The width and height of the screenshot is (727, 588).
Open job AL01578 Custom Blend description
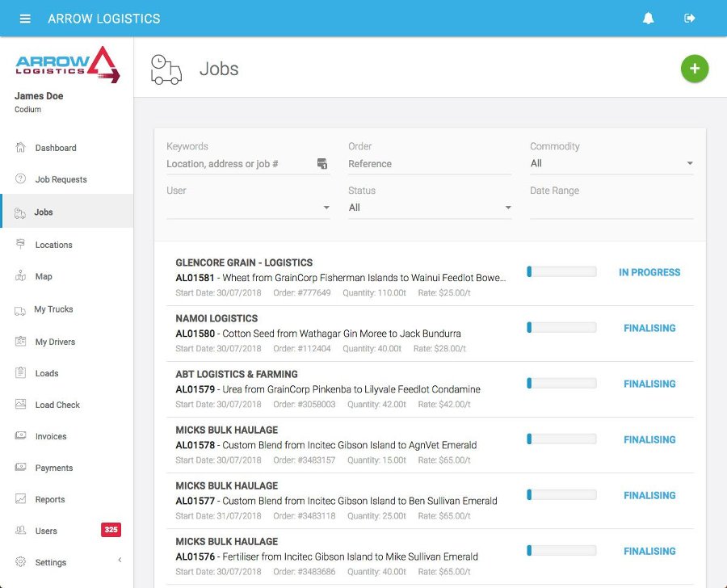tap(326, 445)
